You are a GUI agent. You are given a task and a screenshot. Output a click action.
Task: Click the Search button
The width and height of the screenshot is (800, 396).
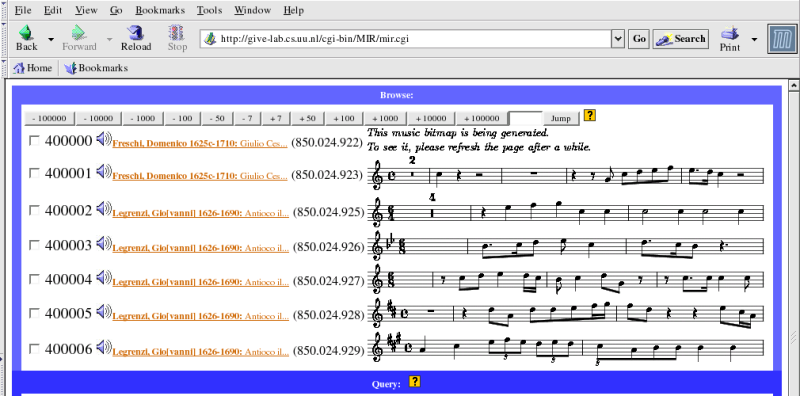[681, 39]
